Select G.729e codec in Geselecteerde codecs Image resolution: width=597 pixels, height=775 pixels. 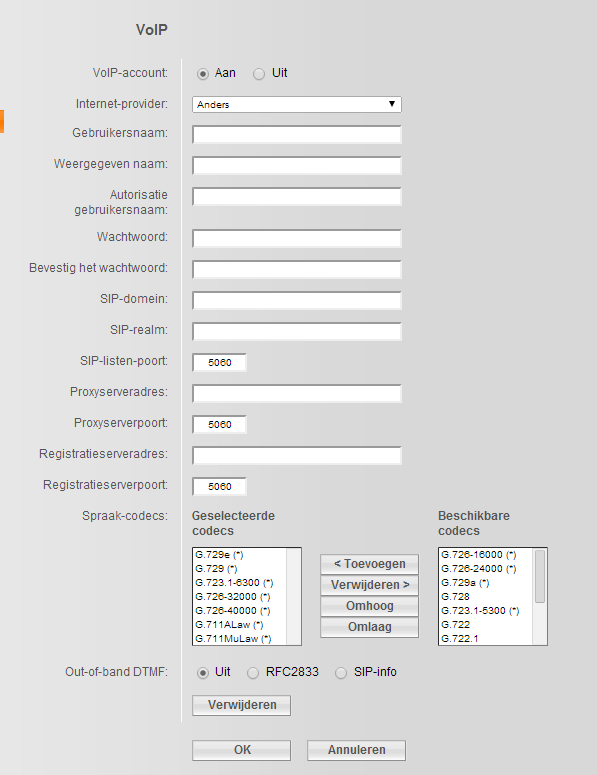pyautogui.click(x=240, y=555)
